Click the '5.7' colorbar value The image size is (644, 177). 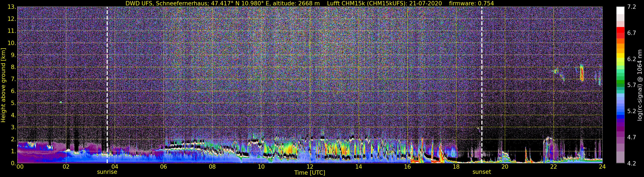pyautogui.click(x=632, y=85)
